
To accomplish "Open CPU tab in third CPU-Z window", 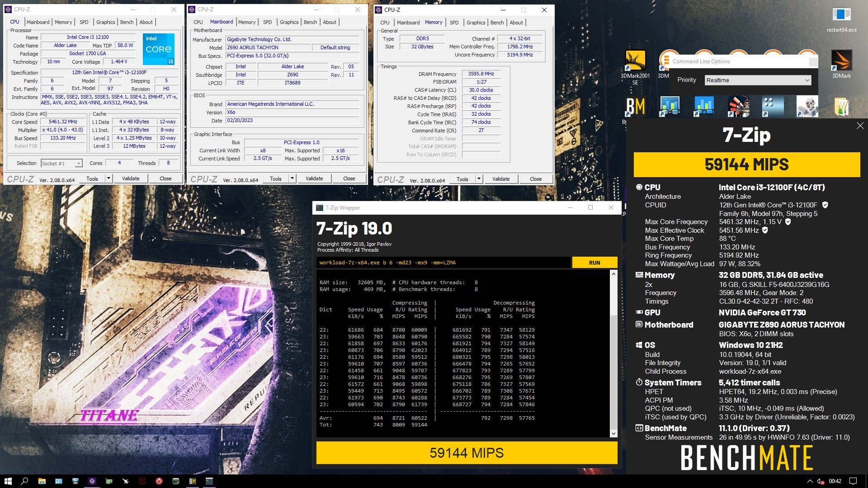I will click(385, 23).
